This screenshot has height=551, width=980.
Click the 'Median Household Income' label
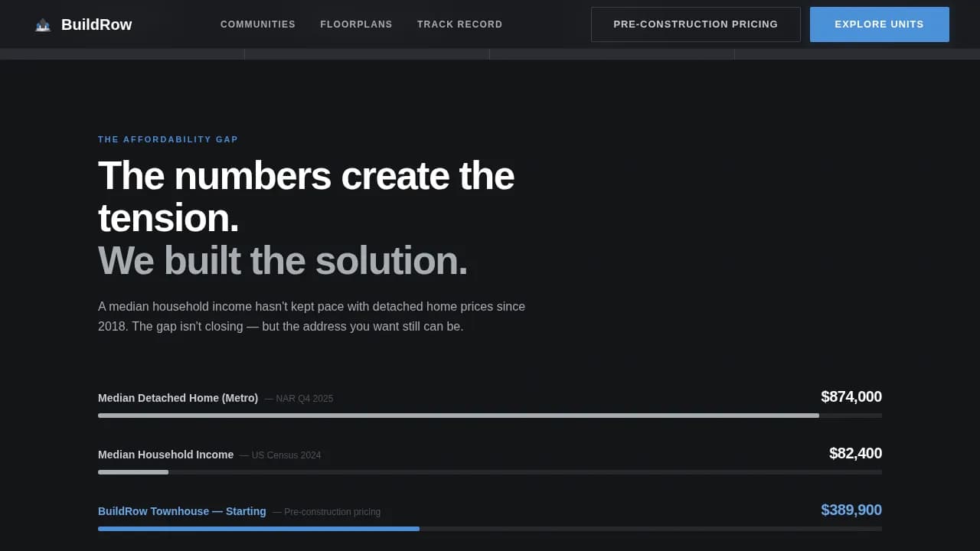165,455
